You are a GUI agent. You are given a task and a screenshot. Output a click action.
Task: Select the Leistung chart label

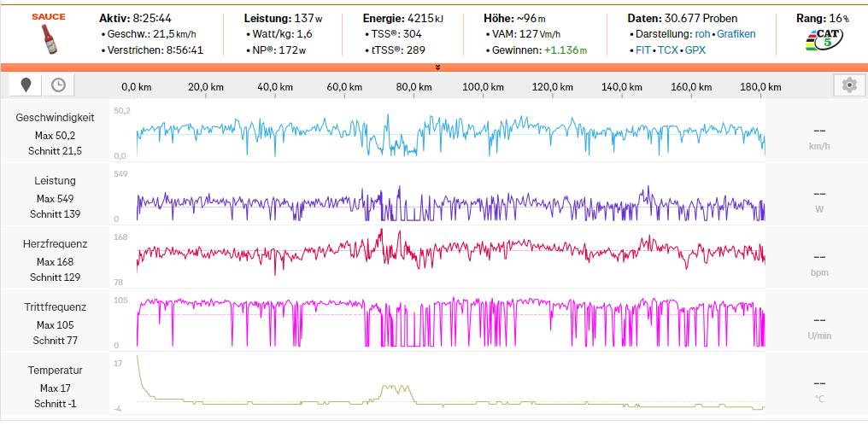click(x=56, y=181)
